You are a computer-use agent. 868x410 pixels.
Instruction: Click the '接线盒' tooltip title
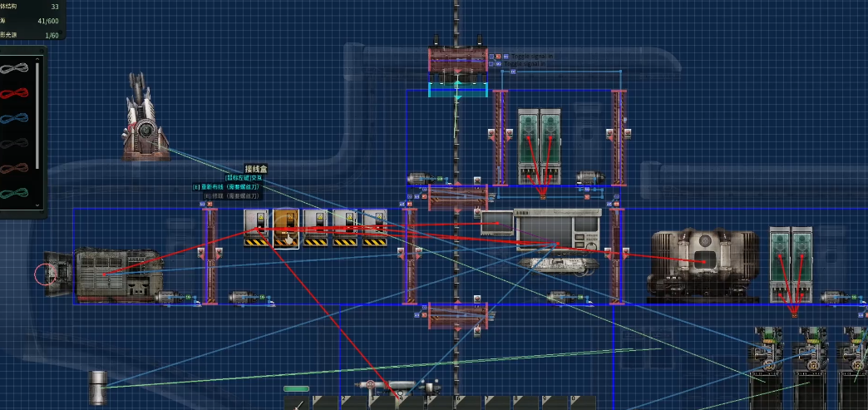pyautogui.click(x=256, y=169)
